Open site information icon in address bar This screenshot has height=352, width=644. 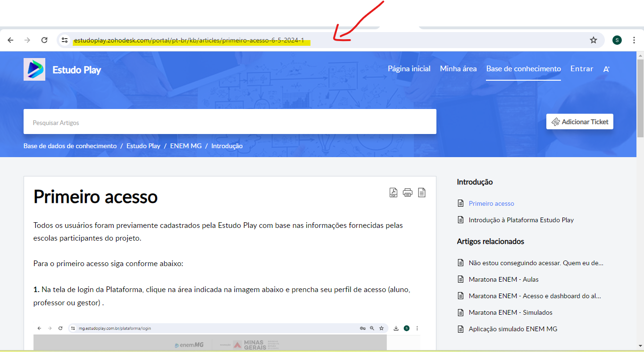click(65, 40)
